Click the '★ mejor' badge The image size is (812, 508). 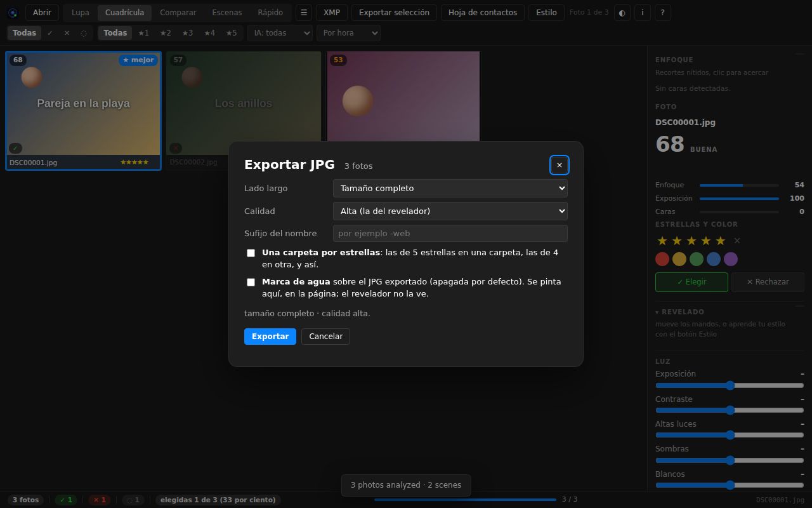coord(138,60)
